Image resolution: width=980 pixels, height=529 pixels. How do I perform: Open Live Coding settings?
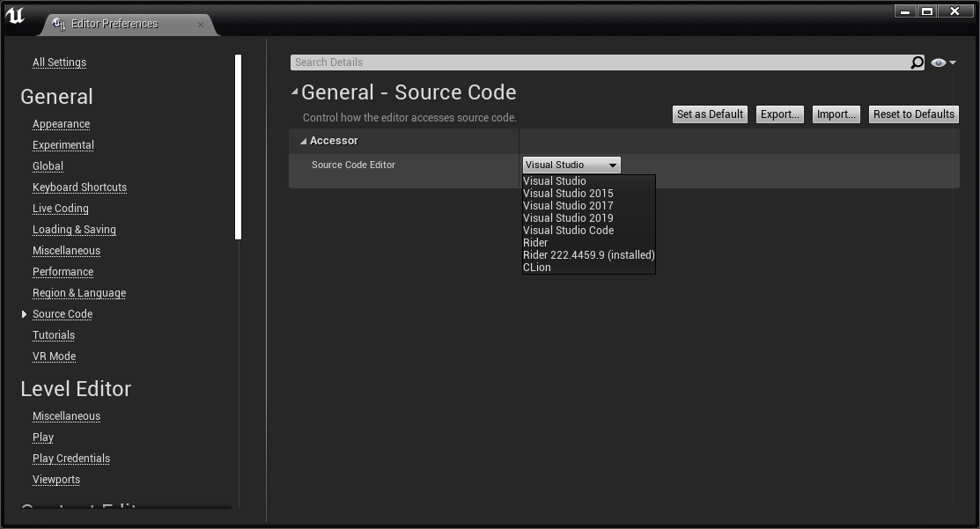(61, 209)
